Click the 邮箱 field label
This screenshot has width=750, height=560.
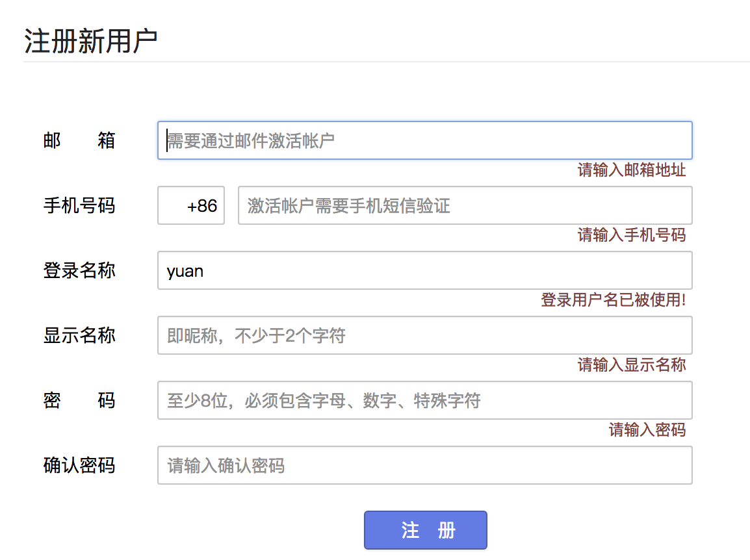tap(79, 140)
